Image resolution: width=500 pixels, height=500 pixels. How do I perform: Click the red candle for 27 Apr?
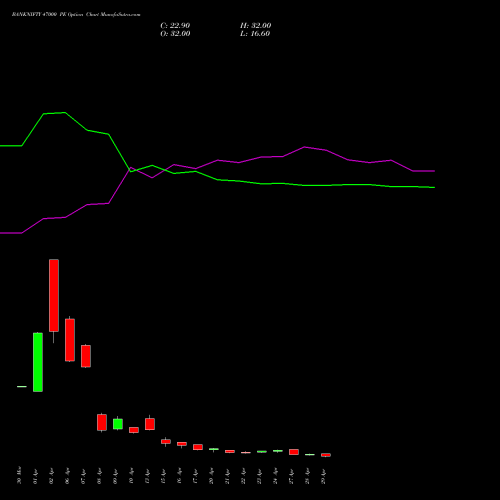point(294,452)
